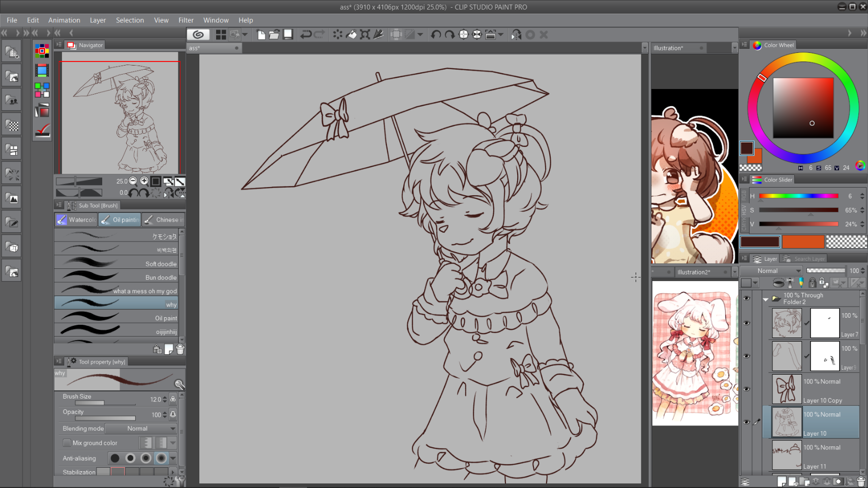Click the Save icon in command bar
Image resolution: width=868 pixels, height=488 pixels.
pyautogui.click(x=288, y=35)
